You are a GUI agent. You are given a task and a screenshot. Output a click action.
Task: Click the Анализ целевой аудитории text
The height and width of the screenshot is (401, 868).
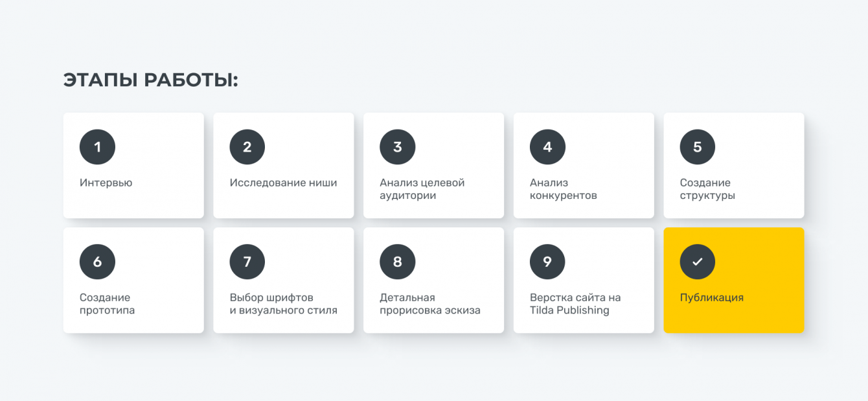pos(422,189)
